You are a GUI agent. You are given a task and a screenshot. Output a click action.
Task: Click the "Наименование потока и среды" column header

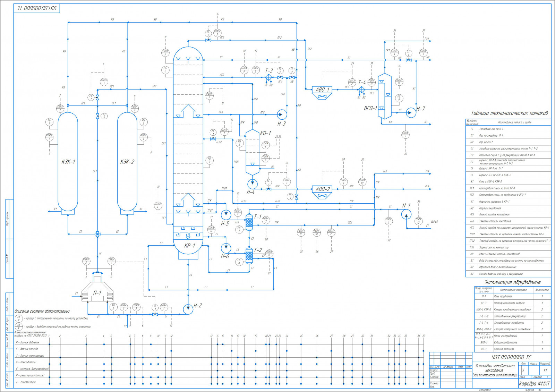(x=515, y=122)
